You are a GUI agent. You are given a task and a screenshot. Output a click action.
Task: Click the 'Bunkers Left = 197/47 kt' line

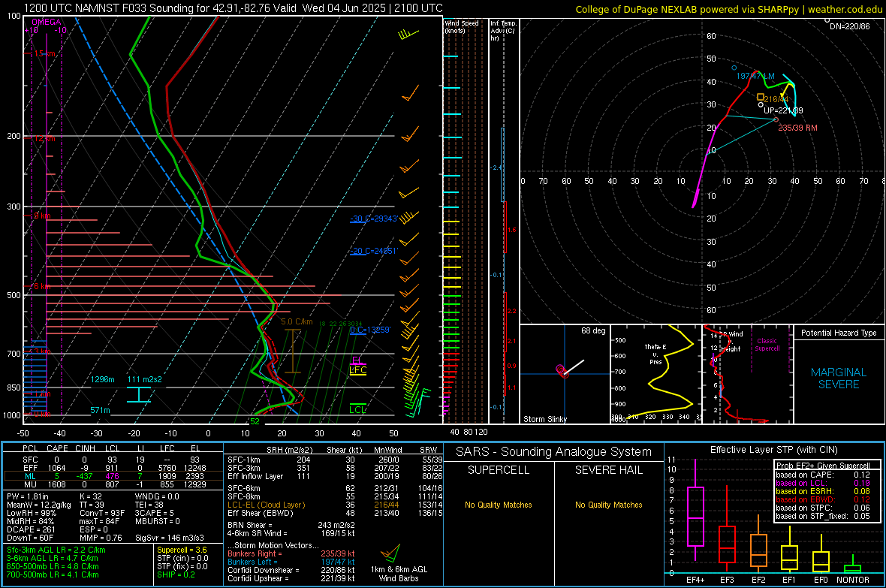click(291, 562)
